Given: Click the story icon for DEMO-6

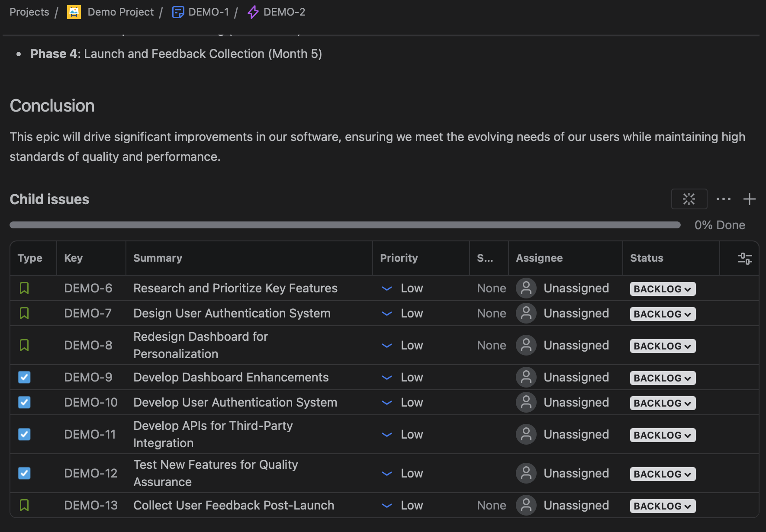Looking at the screenshot, I should tap(24, 288).
